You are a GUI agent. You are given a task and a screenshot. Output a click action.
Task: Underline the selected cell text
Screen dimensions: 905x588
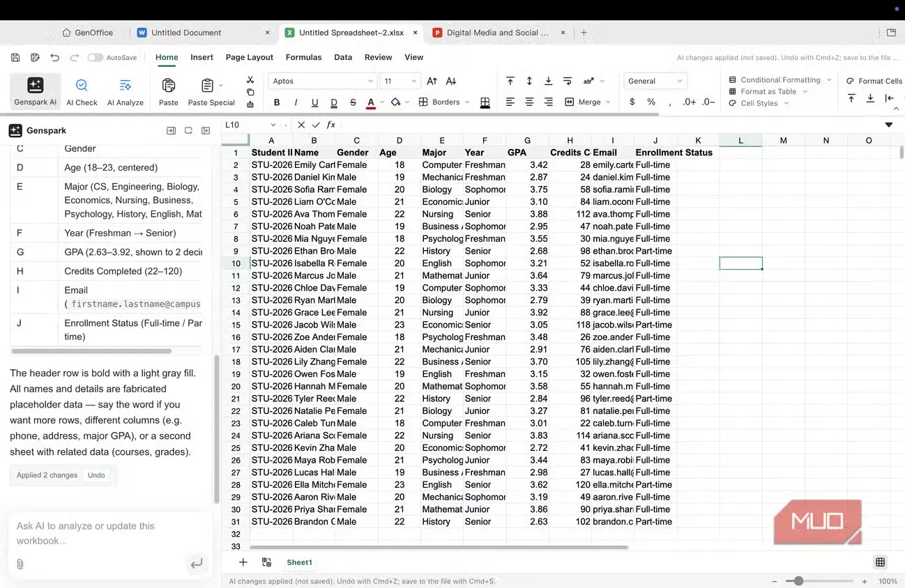(314, 102)
